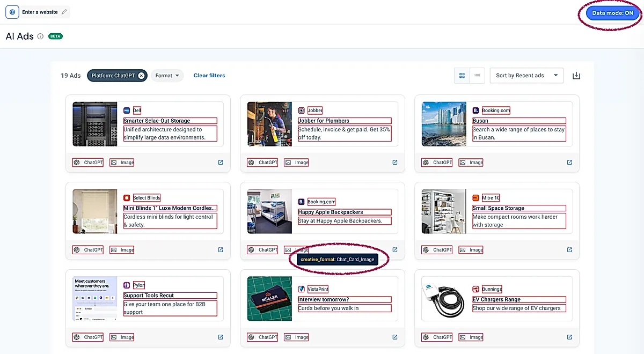Open the Happy Apple Backpackers bunk bed thumbnail
Viewport: 644px width, 354px height.
pos(269,211)
